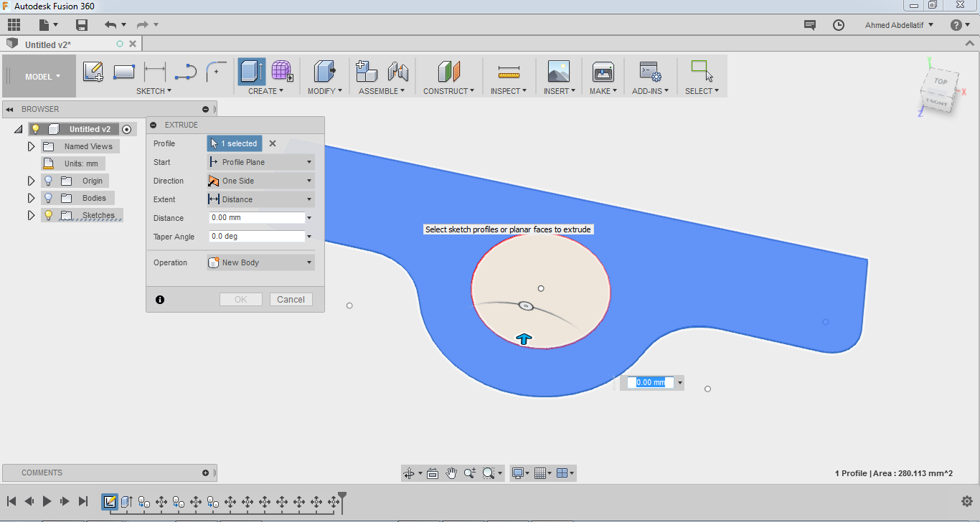The height and width of the screenshot is (522, 980).
Task: Expand the Sketches folder
Action: (31, 215)
